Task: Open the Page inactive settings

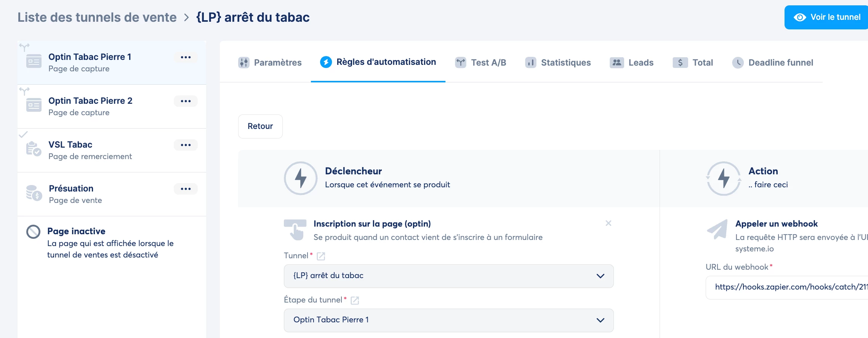Action: point(112,243)
